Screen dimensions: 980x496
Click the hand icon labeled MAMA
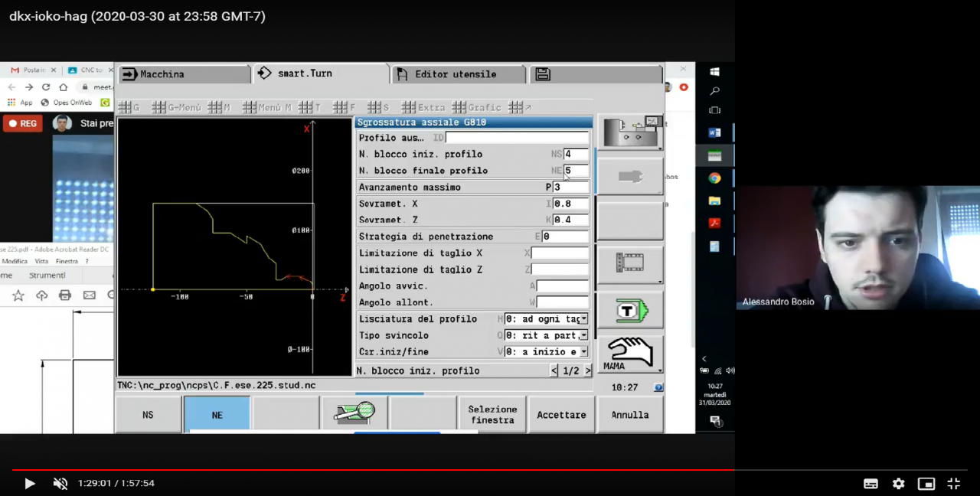(630, 354)
